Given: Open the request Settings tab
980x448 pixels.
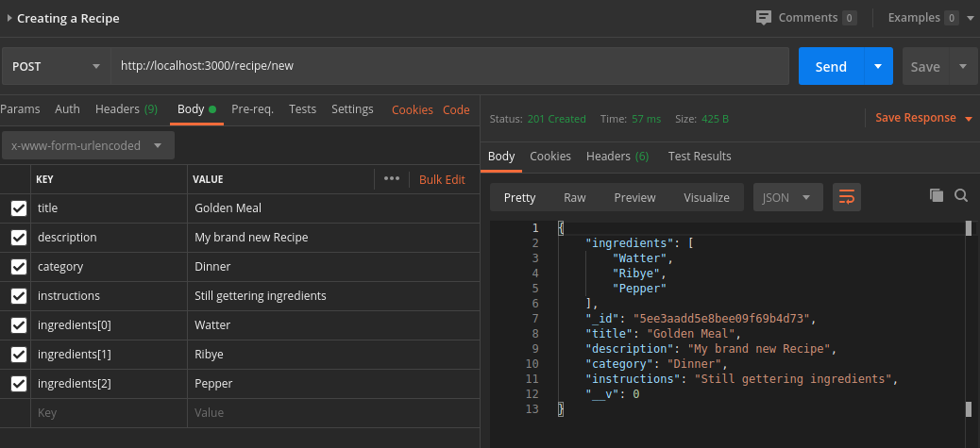Looking at the screenshot, I should (x=352, y=109).
